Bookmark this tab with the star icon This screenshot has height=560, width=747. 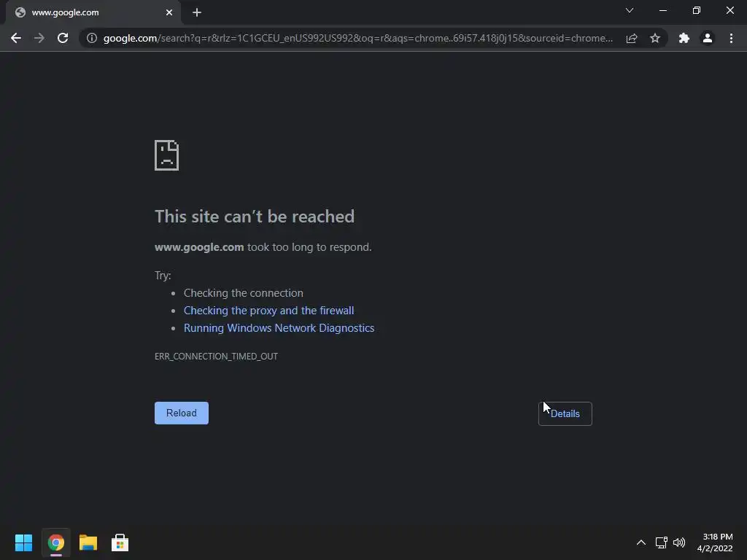(655, 38)
